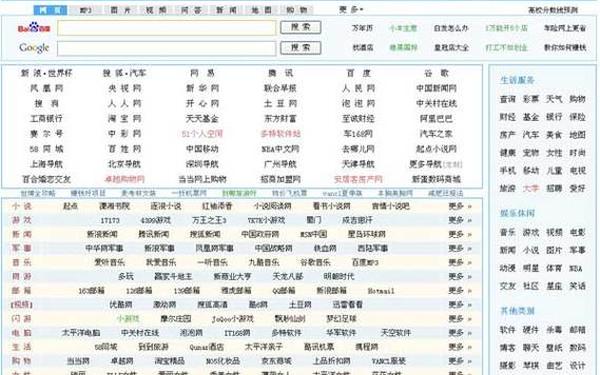Image resolution: width=600 pixels, height=375 pixels.
Task: Expand 更多 in the 新闻 row
Action: tap(460, 234)
